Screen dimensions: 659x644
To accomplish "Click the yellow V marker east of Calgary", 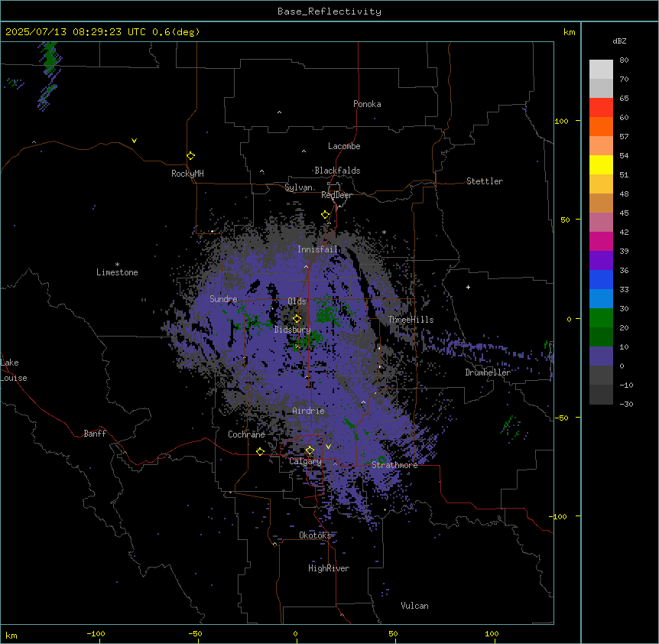I will point(328,447).
